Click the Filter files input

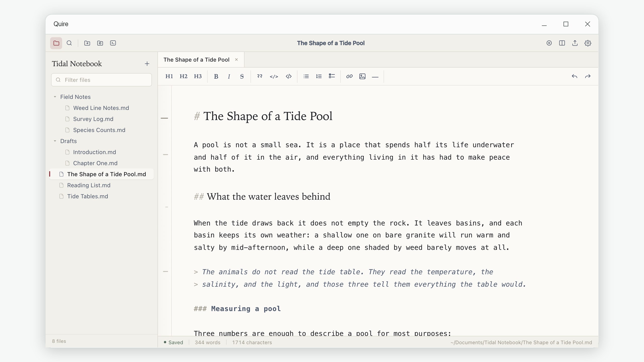(102, 80)
